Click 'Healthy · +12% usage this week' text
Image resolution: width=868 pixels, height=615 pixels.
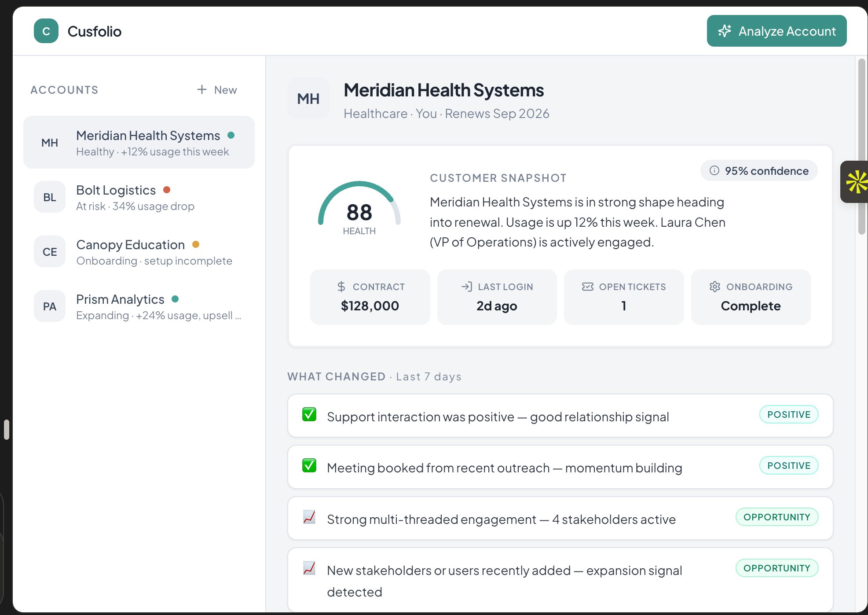click(153, 151)
